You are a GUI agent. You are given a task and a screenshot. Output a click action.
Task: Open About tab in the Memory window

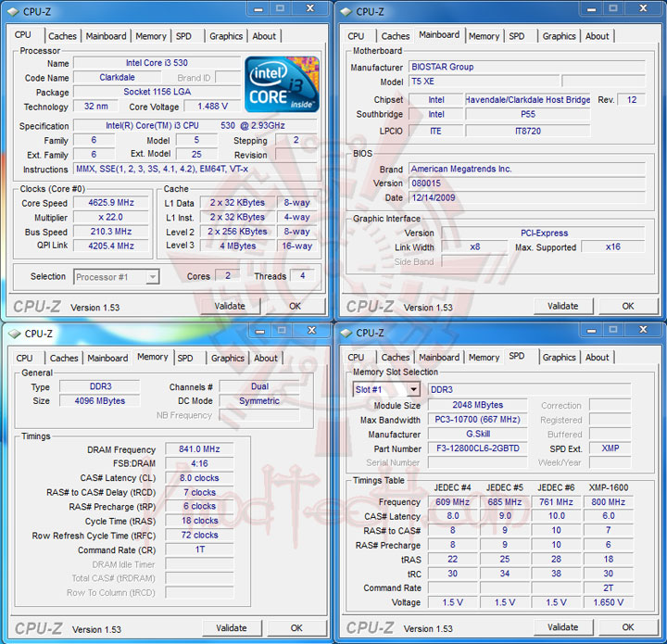(266, 359)
